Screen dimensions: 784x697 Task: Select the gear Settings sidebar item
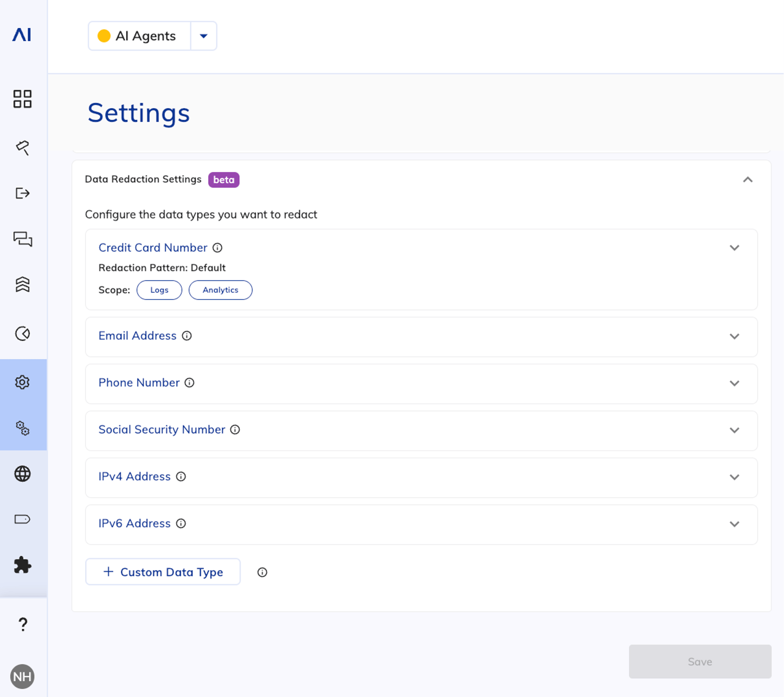pos(22,382)
